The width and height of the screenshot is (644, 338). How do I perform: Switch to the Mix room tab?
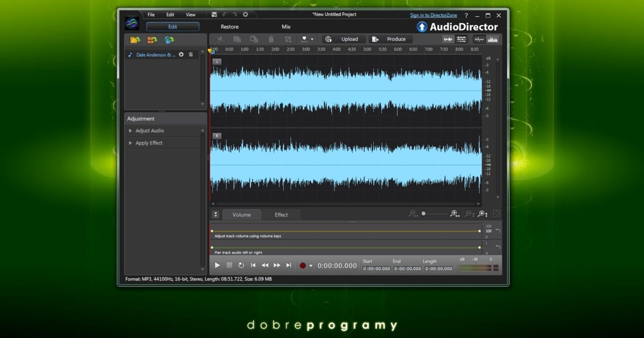click(x=286, y=27)
